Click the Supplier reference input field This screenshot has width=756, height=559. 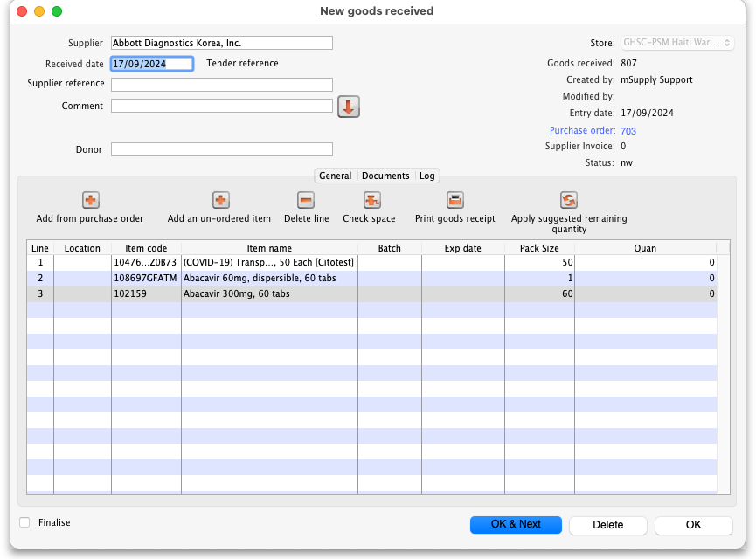click(x=221, y=85)
